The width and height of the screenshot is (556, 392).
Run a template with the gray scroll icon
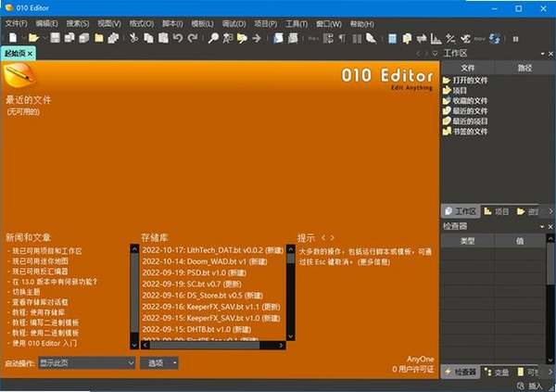pos(293,38)
